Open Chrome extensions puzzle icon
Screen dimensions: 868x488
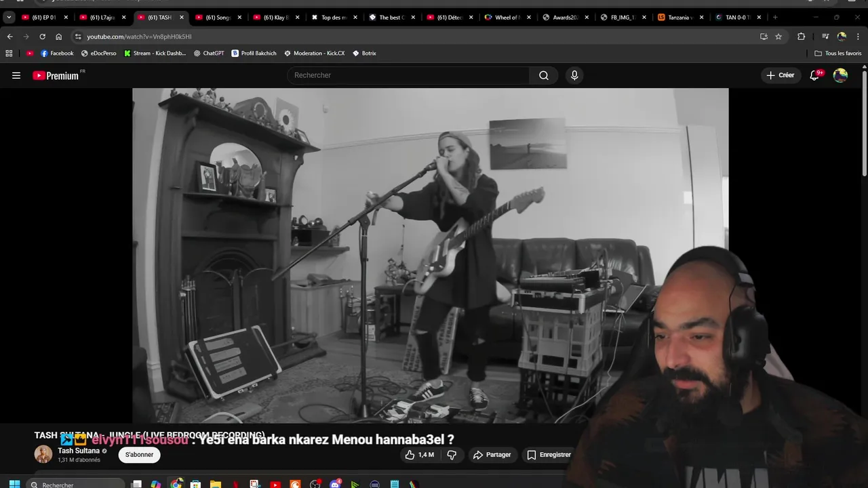[x=801, y=37]
